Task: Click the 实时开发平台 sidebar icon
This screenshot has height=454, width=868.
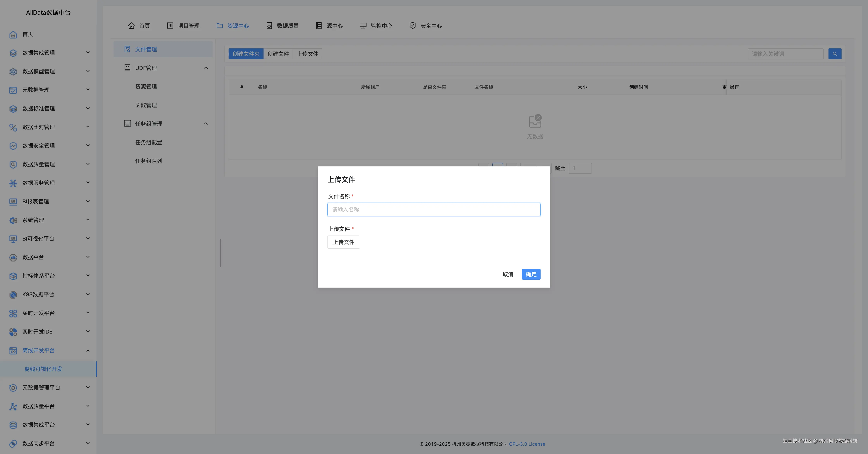Action: coord(13,313)
